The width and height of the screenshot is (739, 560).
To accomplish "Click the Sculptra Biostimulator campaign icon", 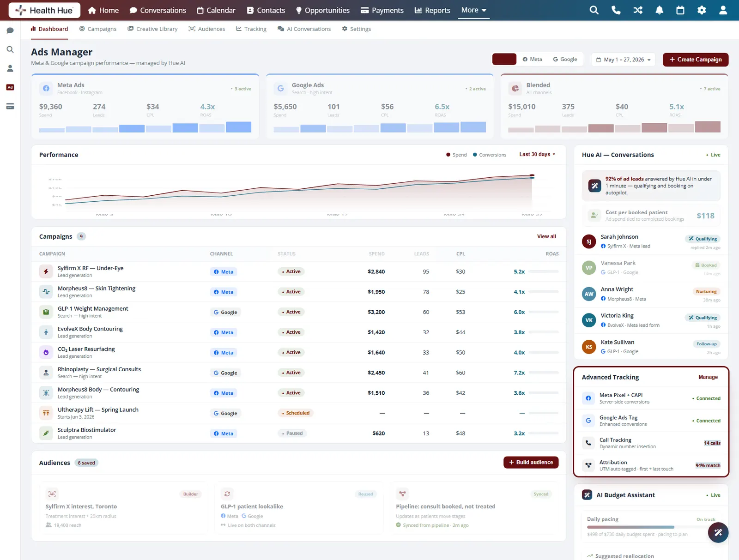I will [x=46, y=433].
